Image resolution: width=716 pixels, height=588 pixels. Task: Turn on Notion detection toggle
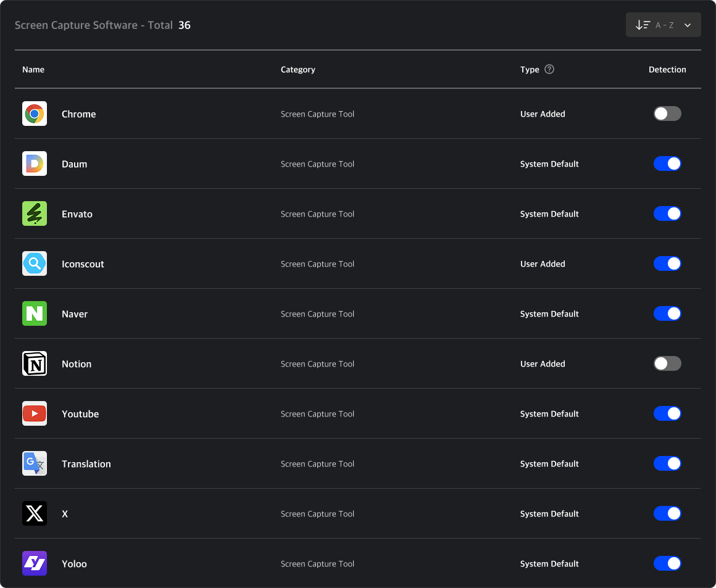coord(667,363)
